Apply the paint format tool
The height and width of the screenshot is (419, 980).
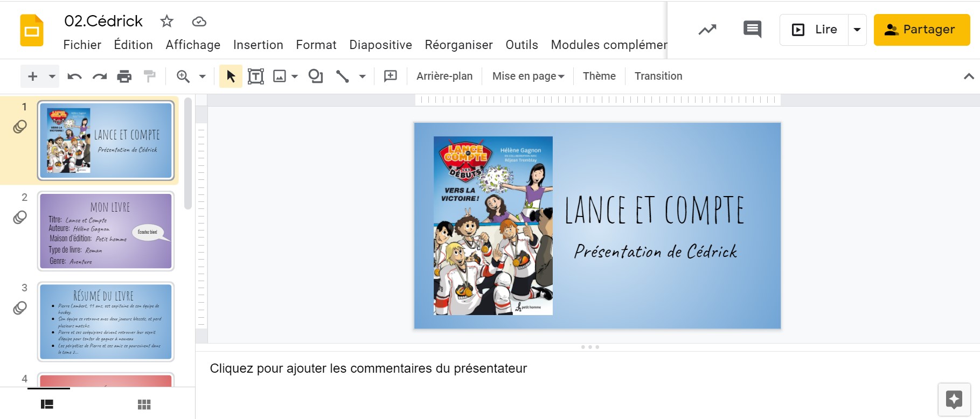click(x=150, y=76)
